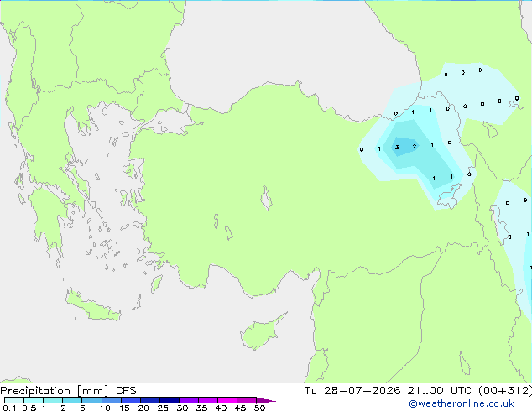Screen dimensions: 532x411
Task: Click the 'Precipitation [mm] CFS' title text
Action: [x=68, y=391]
